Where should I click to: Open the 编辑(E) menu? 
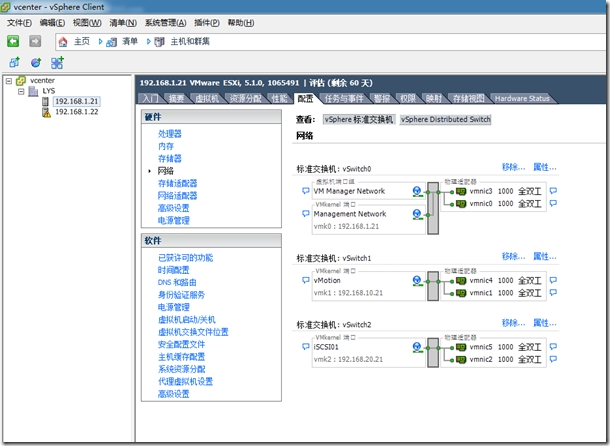coord(52,23)
